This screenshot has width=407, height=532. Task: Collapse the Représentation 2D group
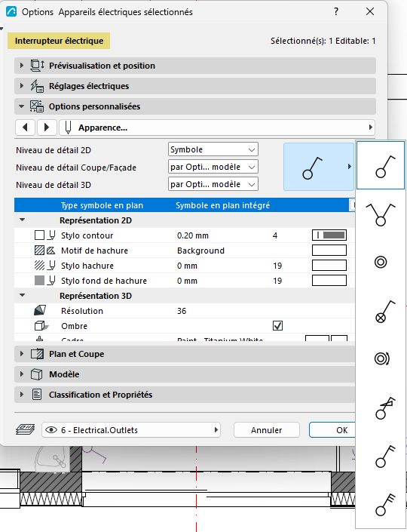tap(23, 220)
